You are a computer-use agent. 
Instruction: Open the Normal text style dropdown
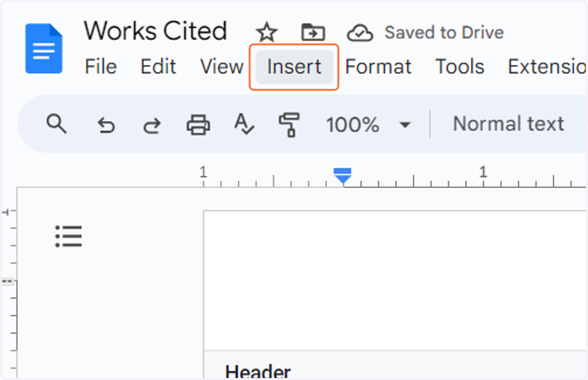(x=508, y=124)
